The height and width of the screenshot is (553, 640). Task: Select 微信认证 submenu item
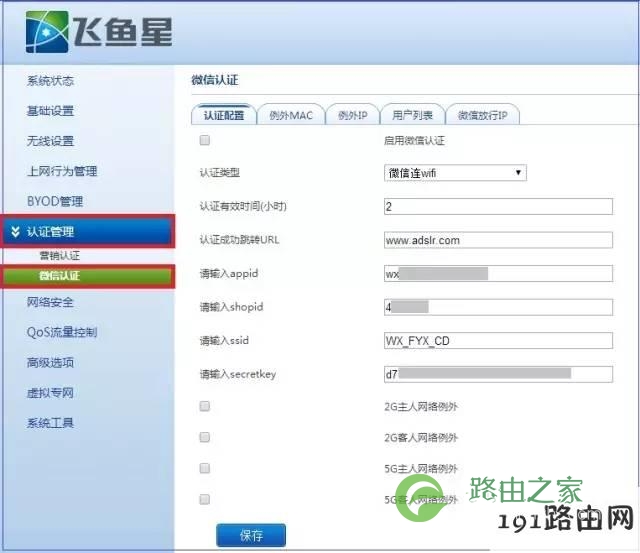[x=88, y=276]
